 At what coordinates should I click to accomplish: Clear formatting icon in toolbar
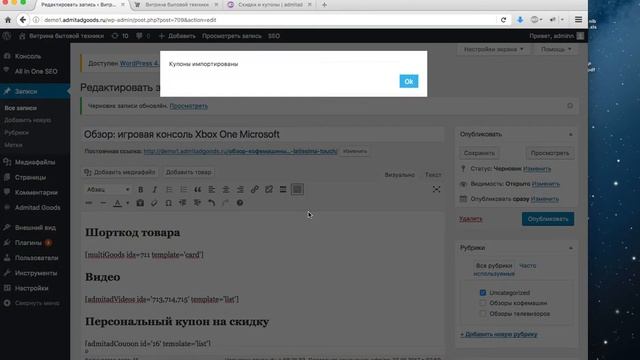[x=154, y=203]
